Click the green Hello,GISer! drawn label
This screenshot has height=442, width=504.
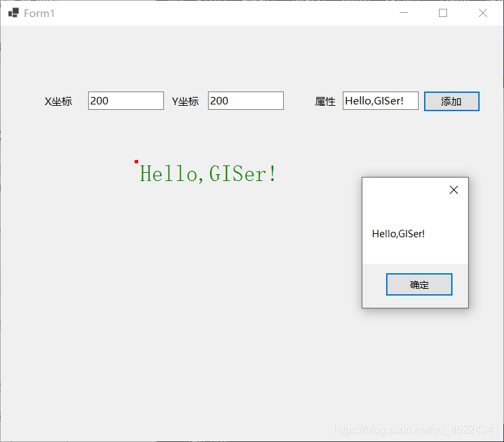(208, 174)
